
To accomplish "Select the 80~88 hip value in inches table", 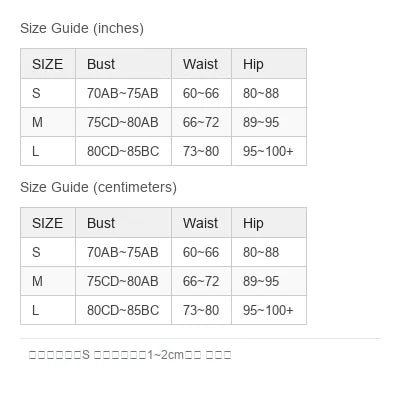I will [261, 93].
